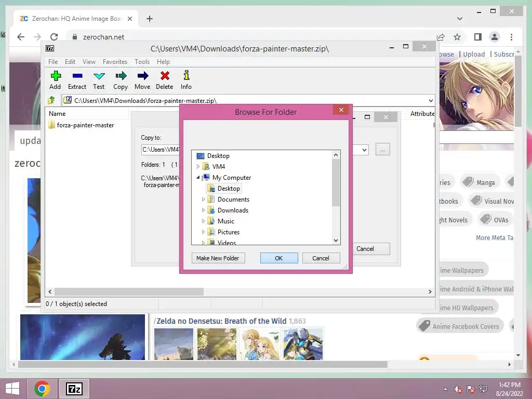532x399 pixels.
Task: Show hidden system tray icons
Action: point(445,390)
